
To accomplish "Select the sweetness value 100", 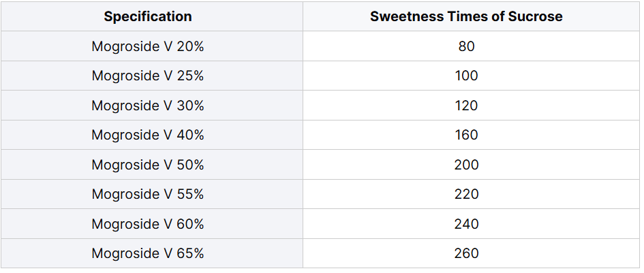I will pos(467,76).
